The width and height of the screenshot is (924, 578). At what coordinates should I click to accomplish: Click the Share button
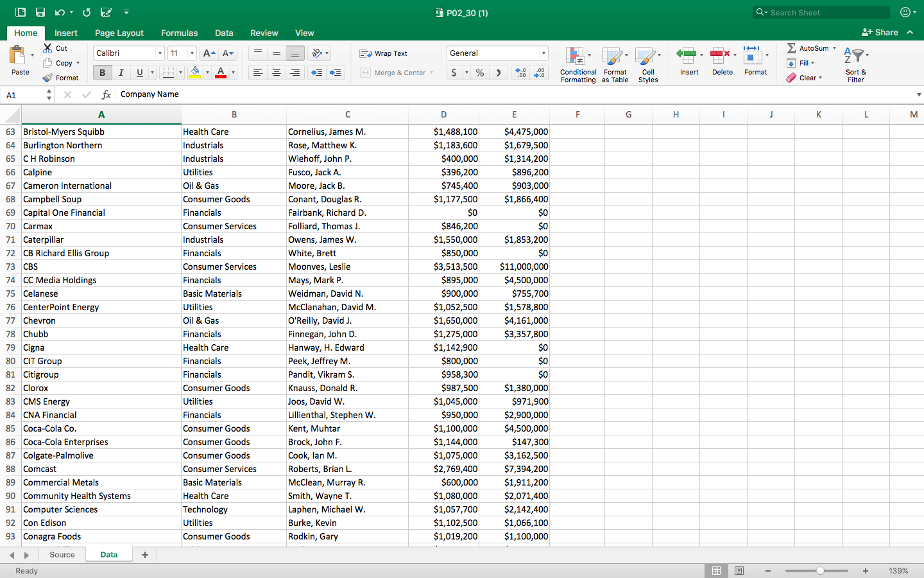880,32
